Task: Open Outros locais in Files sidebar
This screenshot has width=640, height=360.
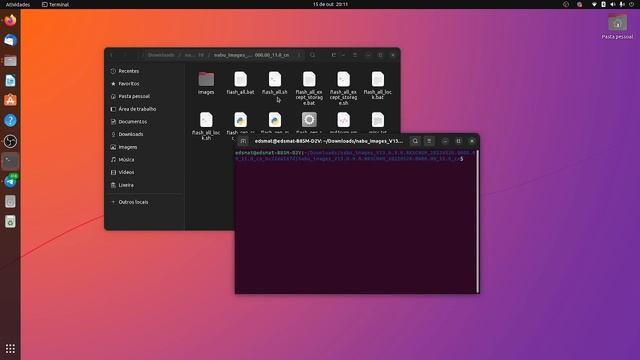Action: pos(144,202)
